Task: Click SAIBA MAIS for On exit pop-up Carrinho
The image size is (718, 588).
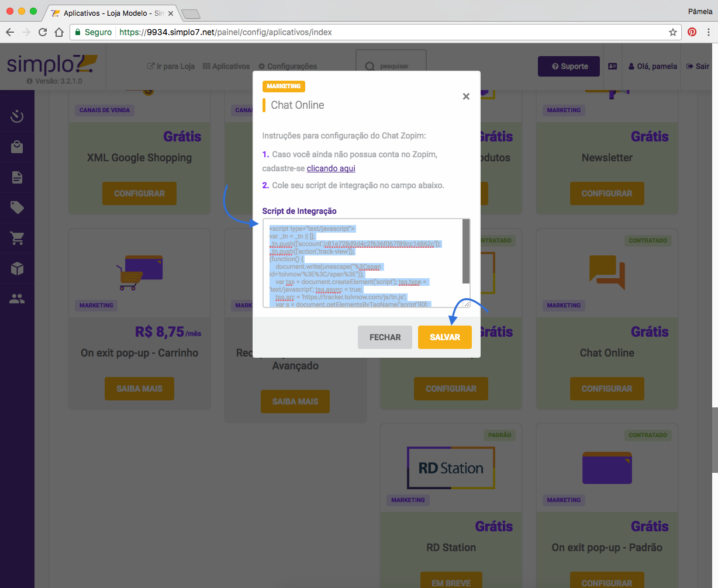Action: pos(139,389)
